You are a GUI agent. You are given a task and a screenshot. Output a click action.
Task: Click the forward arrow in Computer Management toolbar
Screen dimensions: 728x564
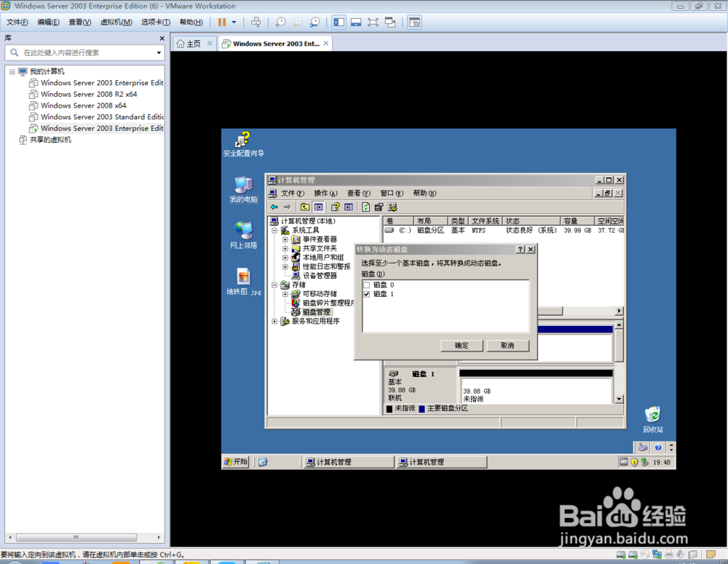[x=287, y=207]
